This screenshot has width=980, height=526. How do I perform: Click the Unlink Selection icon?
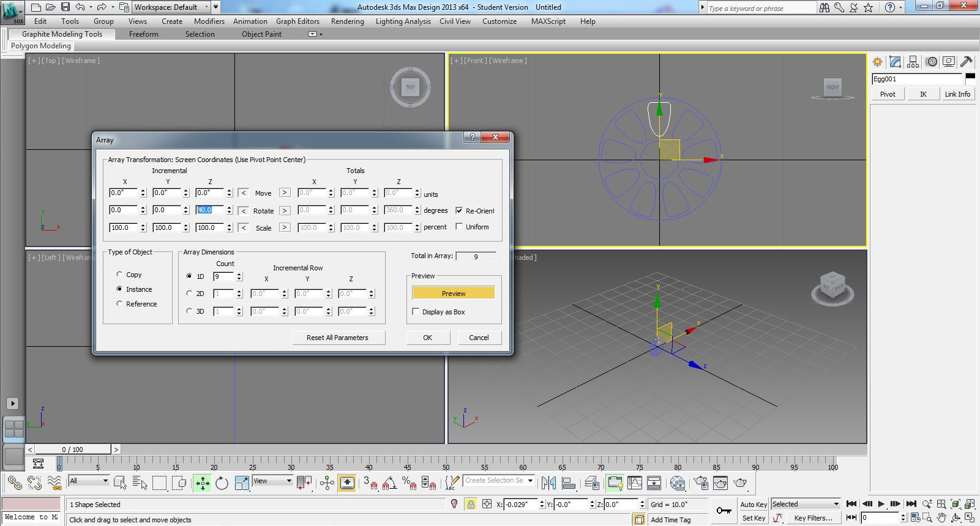(34, 483)
